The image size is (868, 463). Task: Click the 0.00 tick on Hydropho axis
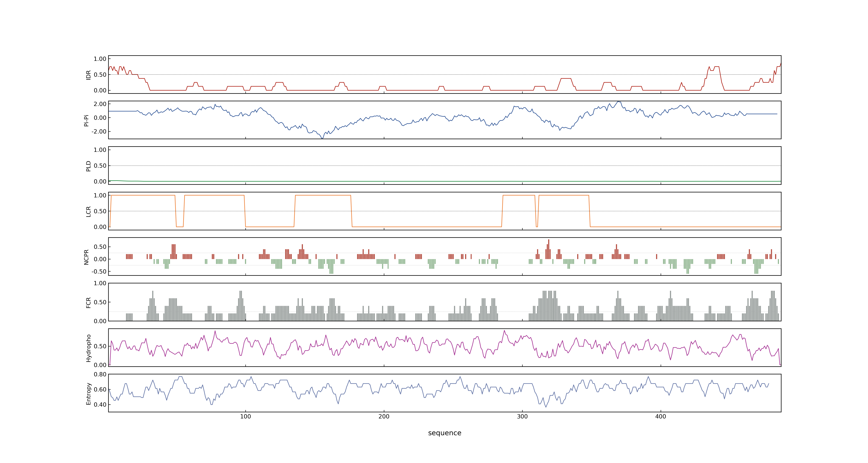100,365
